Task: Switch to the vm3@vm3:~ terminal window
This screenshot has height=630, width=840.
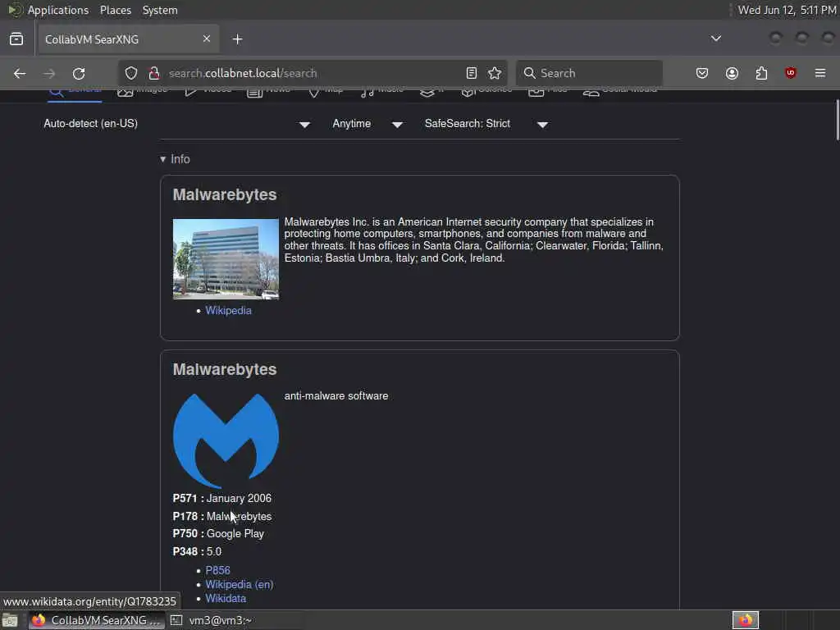Action: (x=211, y=620)
